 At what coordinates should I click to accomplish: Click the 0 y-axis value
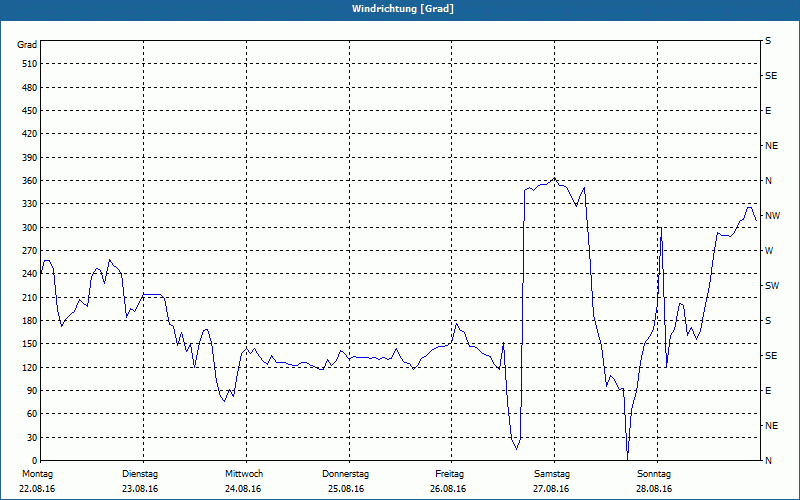click(34, 460)
